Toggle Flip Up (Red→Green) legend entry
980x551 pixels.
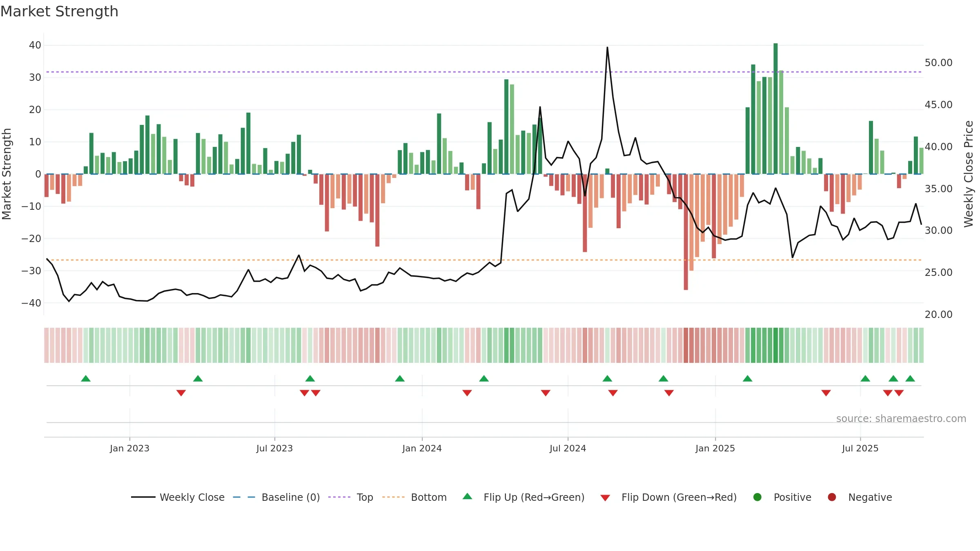pyautogui.click(x=523, y=497)
